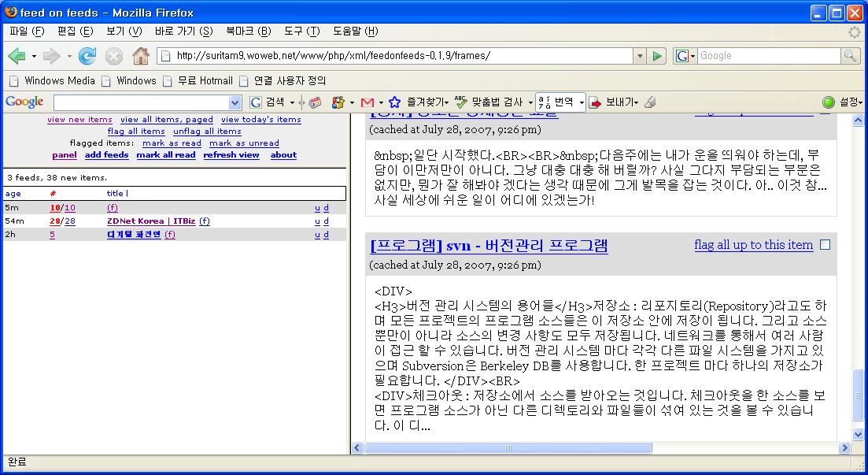Open the 북마크 (B) menu
868x475 pixels.
tap(248, 32)
